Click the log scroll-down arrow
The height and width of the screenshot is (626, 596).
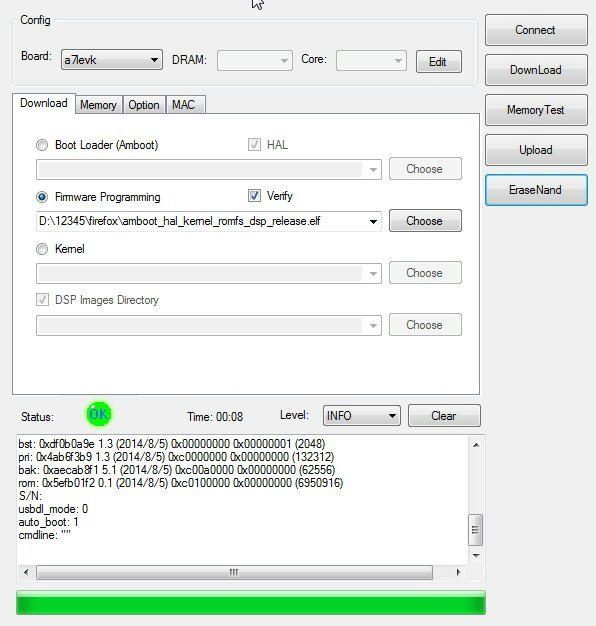[476, 555]
